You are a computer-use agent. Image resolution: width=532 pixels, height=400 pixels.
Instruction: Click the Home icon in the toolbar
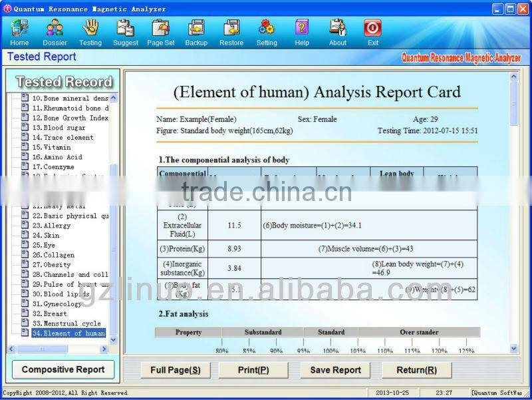19,30
